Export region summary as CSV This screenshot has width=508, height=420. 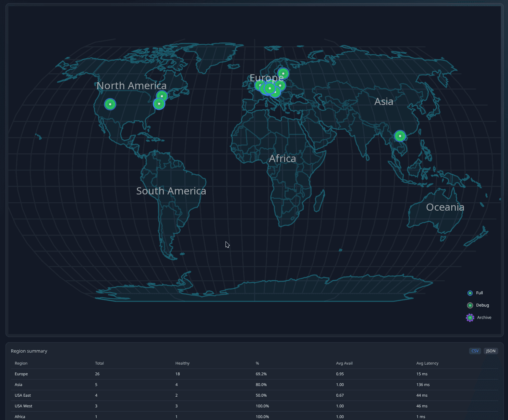point(475,351)
